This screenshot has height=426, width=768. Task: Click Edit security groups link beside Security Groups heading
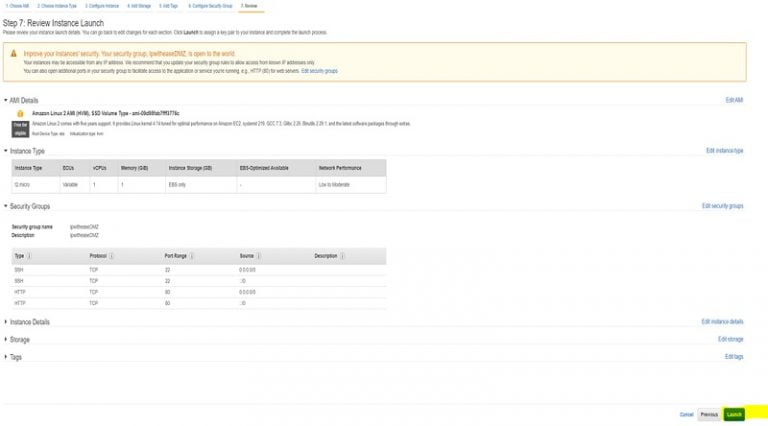[x=722, y=206]
